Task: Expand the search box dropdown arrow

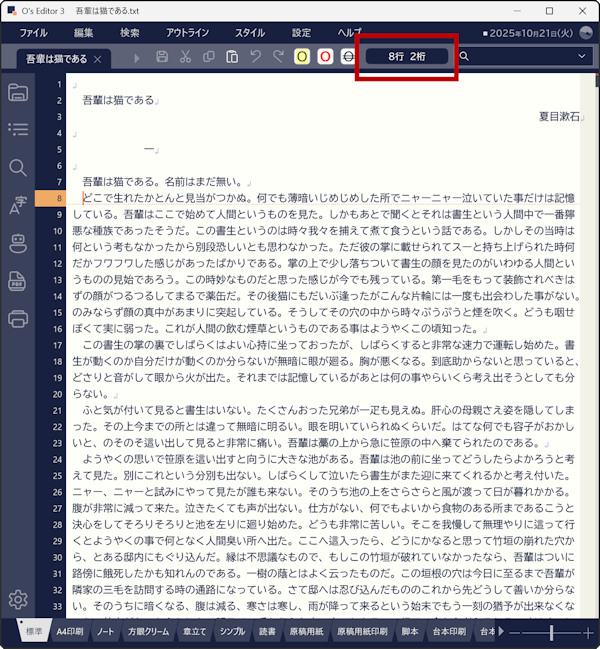Action: (x=583, y=57)
